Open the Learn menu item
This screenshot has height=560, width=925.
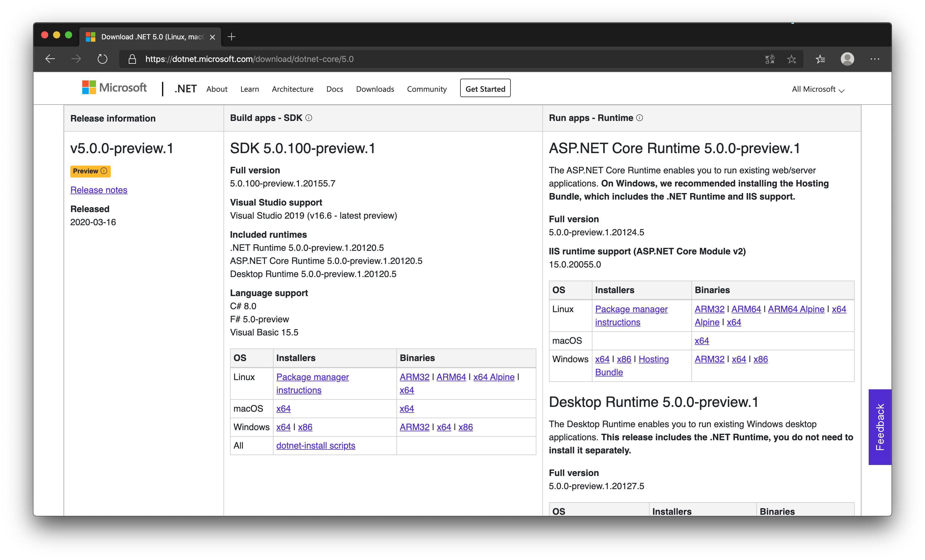pyautogui.click(x=250, y=89)
